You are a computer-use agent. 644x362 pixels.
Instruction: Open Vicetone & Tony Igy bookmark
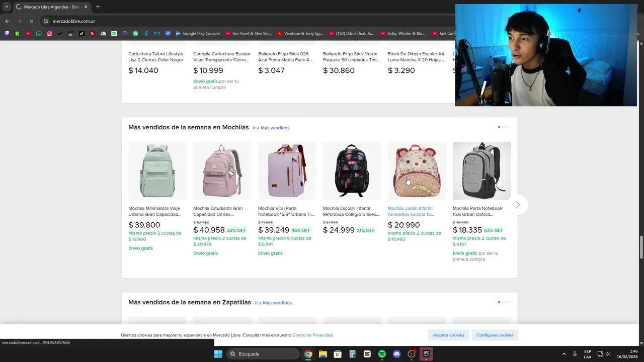point(300,34)
